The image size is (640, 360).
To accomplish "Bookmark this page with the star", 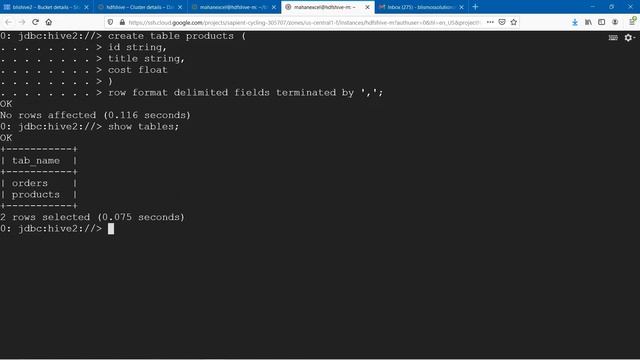I will point(513,22).
